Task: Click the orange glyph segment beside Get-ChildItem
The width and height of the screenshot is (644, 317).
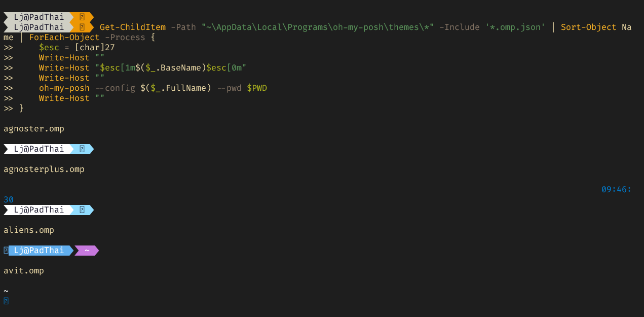Action: tap(82, 27)
